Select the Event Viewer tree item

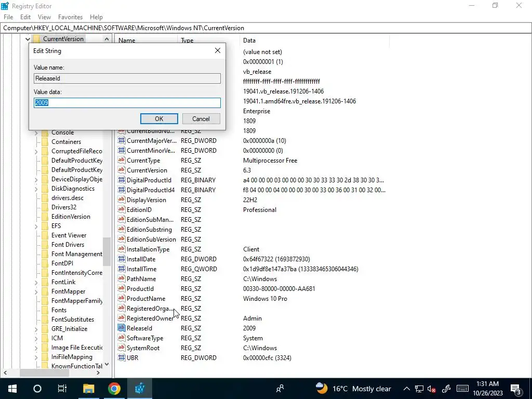69,235
